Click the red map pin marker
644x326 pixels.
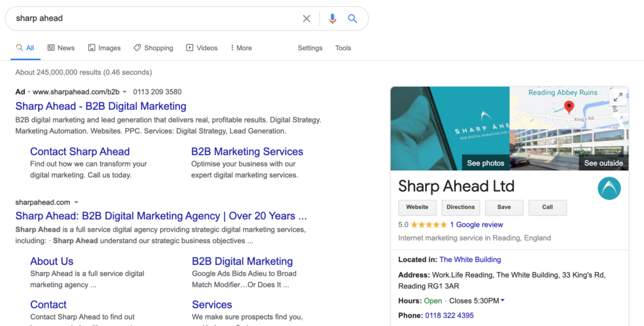coord(569,107)
